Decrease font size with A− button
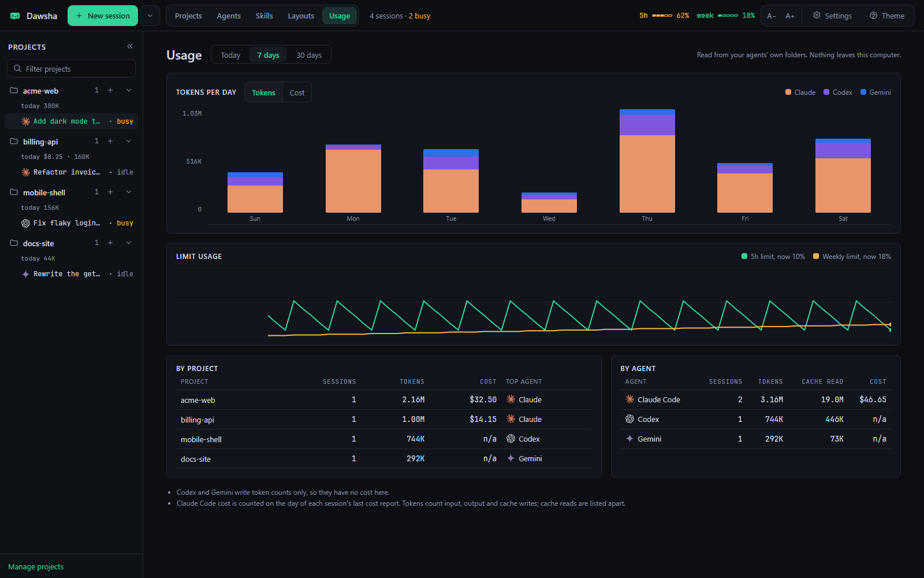Viewport: 924px width, 578px height. (772, 16)
